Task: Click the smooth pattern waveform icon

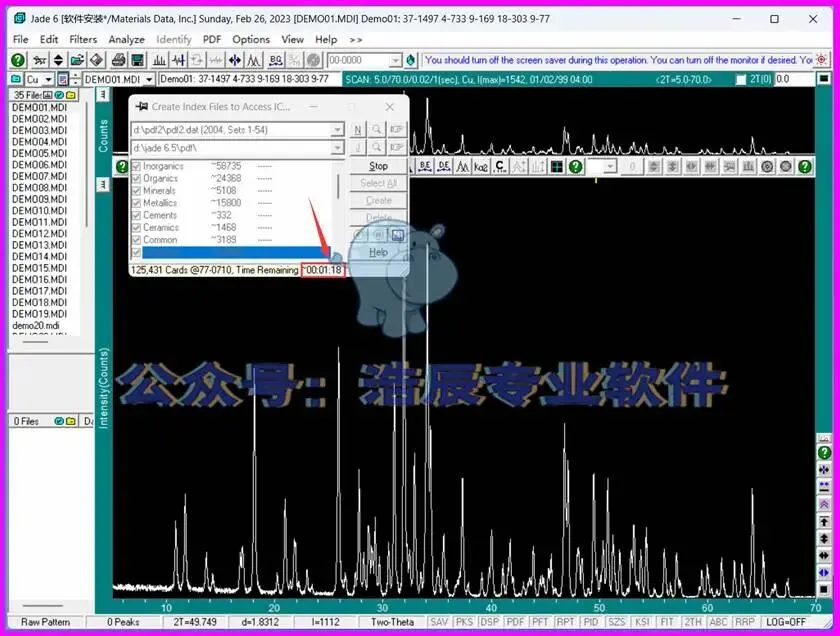Action: (x=178, y=60)
